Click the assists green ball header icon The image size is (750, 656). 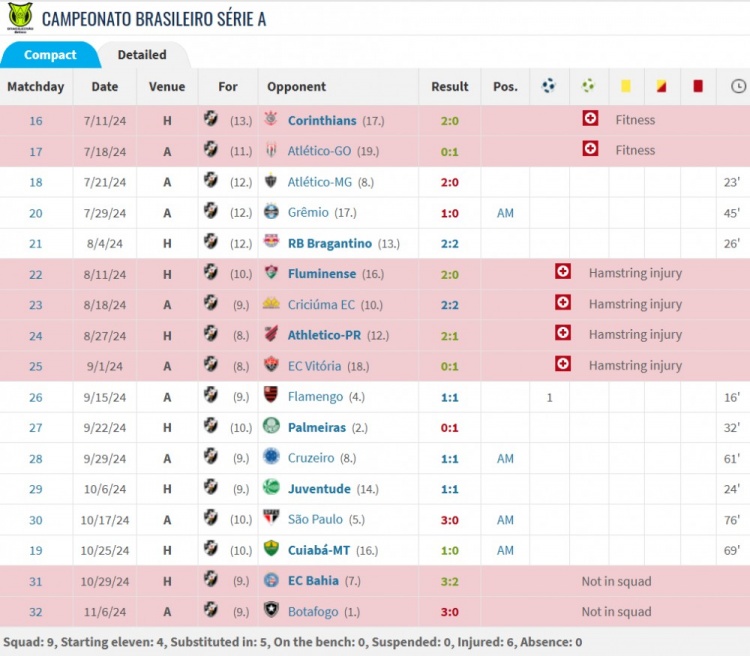pos(589,87)
